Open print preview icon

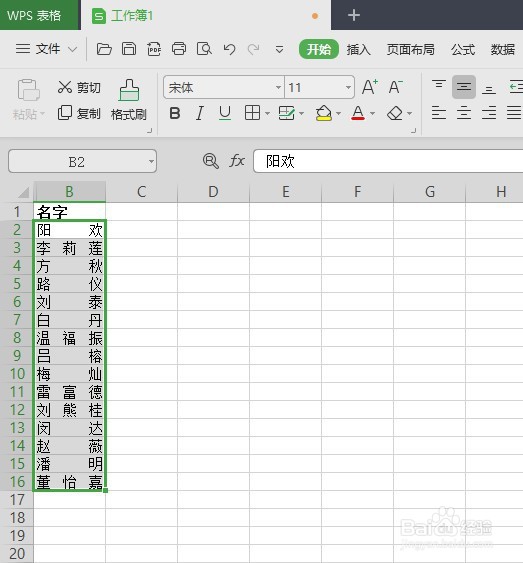tap(204, 49)
